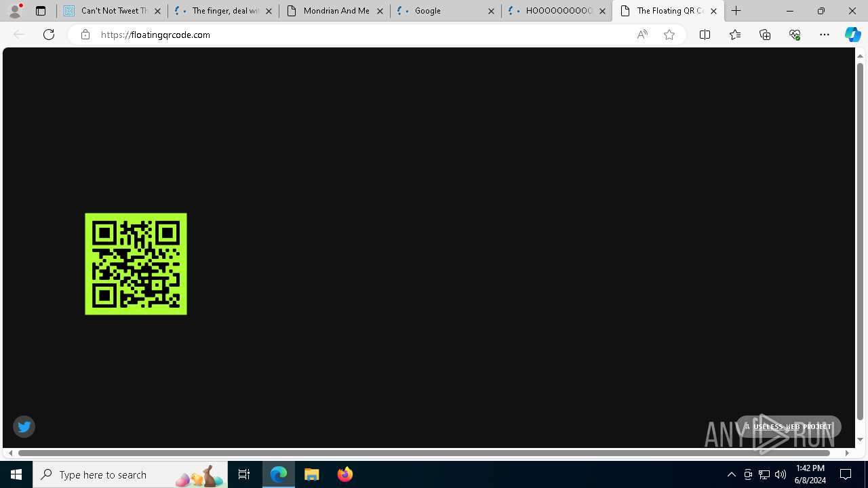Close the Google tab
Viewport: 868px width, 488px height.
(x=491, y=11)
